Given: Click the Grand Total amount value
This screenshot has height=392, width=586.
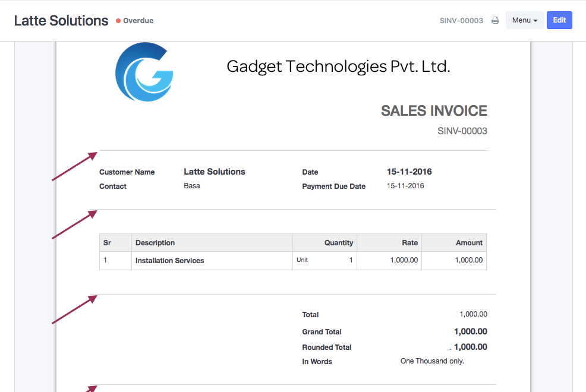Looking at the screenshot, I should pos(470,331).
